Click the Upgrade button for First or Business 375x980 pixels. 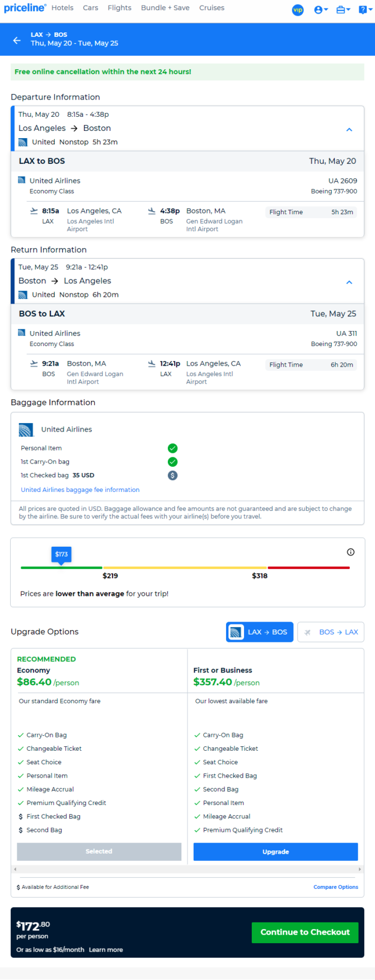coord(275,852)
